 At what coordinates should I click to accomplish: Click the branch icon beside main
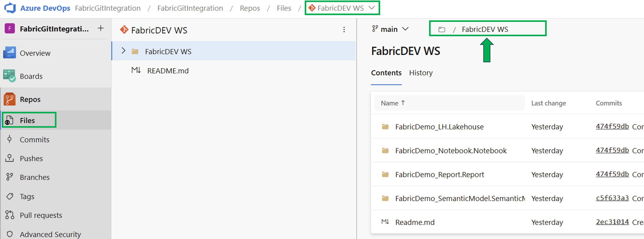[375, 29]
